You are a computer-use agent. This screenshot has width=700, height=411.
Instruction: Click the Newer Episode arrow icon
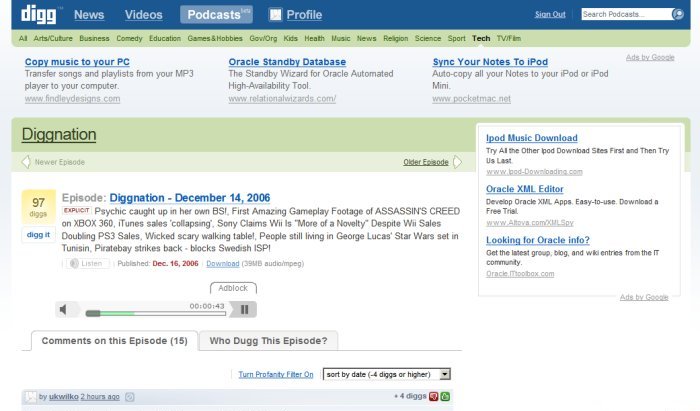pyautogui.click(x=26, y=162)
